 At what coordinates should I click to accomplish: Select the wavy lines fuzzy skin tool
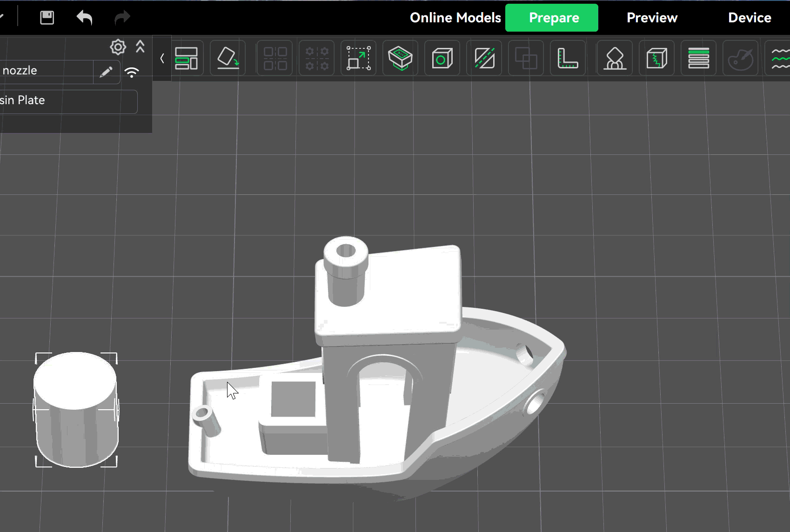[x=778, y=58]
